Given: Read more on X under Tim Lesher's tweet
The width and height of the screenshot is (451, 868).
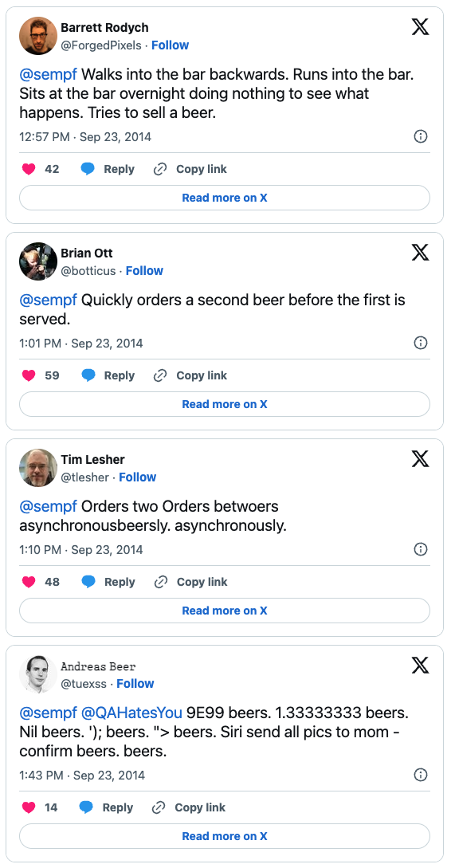Looking at the screenshot, I should [225, 611].
